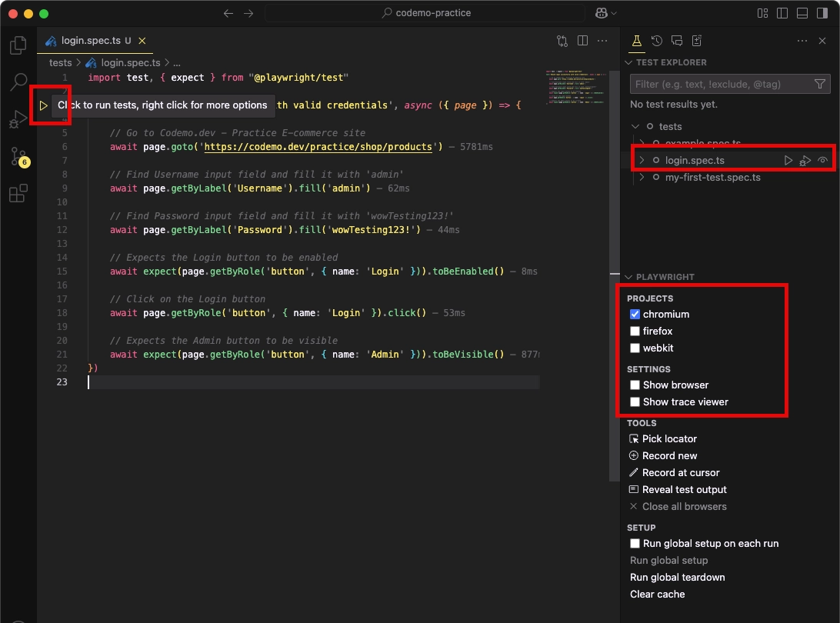Select the login.spec.ts editor tab

pyautogui.click(x=91, y=41)
